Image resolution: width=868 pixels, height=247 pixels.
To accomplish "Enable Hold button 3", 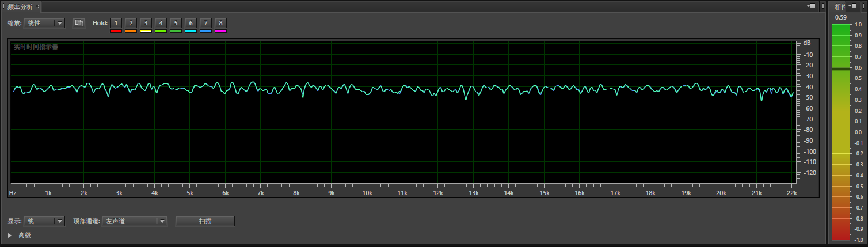I will [146, 23].
